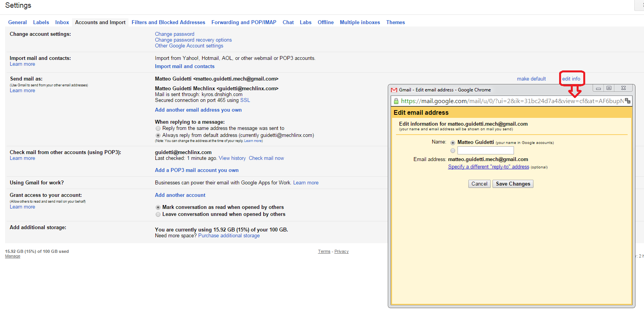Choose 'Leave conversation unread when opened by others'
Image resolution: width=644 pixels, height=312 pixels.
[158, 214]
